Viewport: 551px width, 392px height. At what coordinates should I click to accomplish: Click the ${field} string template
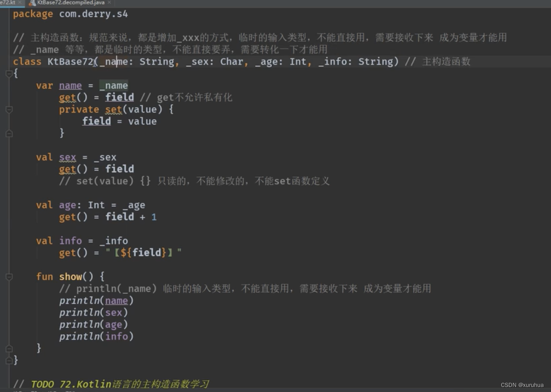pyautogui.click(x=144, y=253)
